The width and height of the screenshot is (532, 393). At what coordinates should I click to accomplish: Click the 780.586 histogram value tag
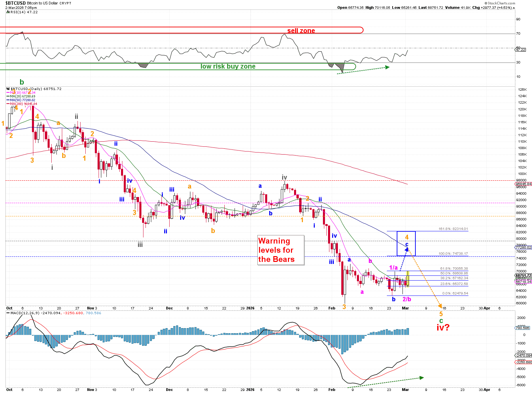click(523, 328)
